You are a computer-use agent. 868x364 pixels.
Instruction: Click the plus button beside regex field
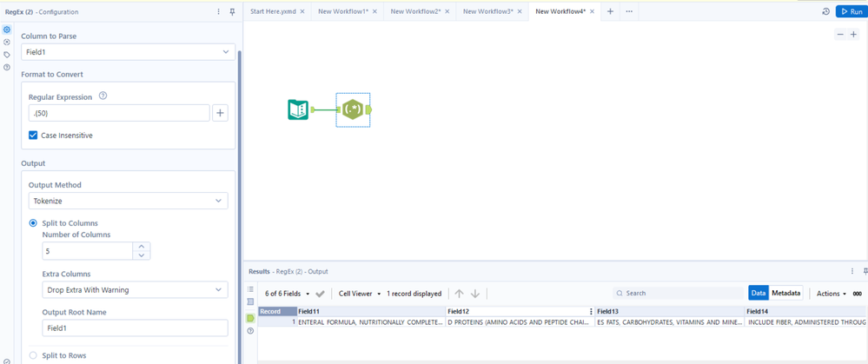coord(221,113)
